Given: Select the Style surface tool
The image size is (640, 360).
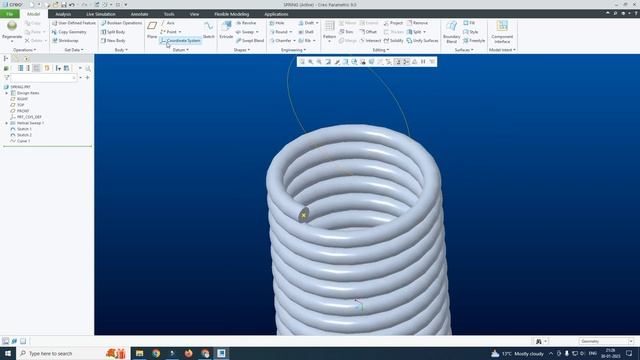Looking at the screenshot, I should pos(471,32).
